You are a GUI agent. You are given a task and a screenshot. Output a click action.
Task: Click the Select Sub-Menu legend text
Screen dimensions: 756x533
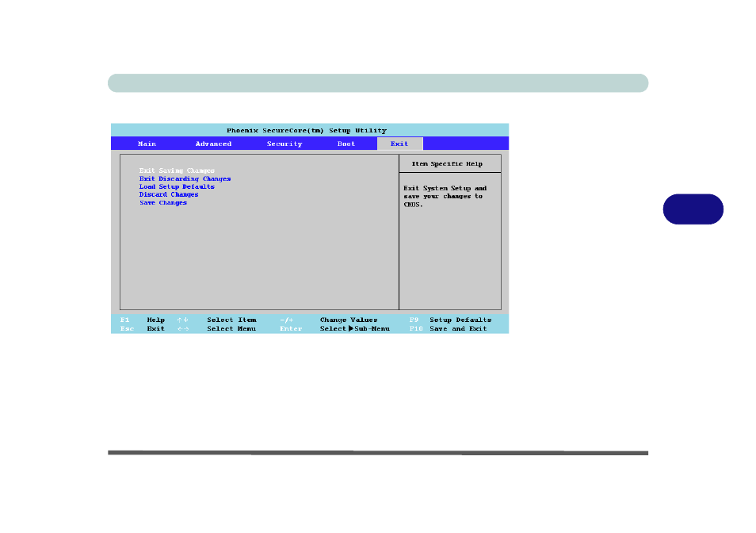pyautogui.click(x=355, y=328)
